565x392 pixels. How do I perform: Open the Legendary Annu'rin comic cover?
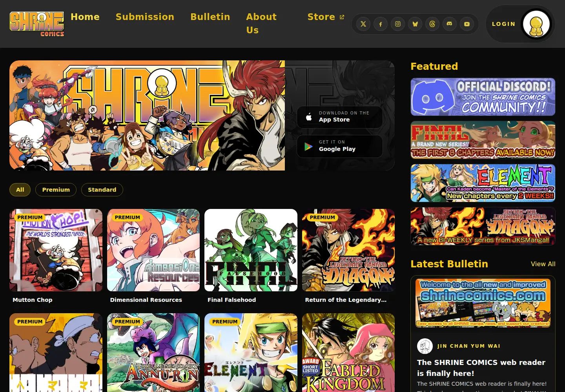tap(153, 353)
